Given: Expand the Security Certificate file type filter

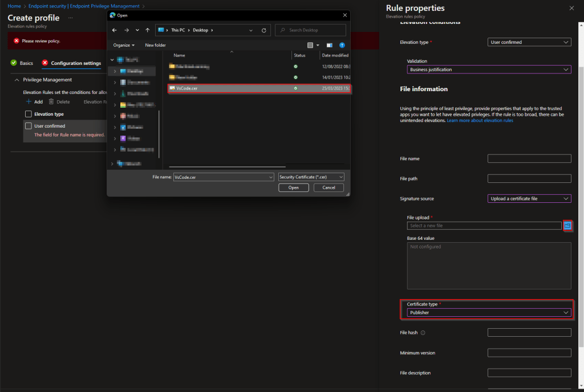Looking at the screenshot, I should pyautogui.click(x=311, y=177).
